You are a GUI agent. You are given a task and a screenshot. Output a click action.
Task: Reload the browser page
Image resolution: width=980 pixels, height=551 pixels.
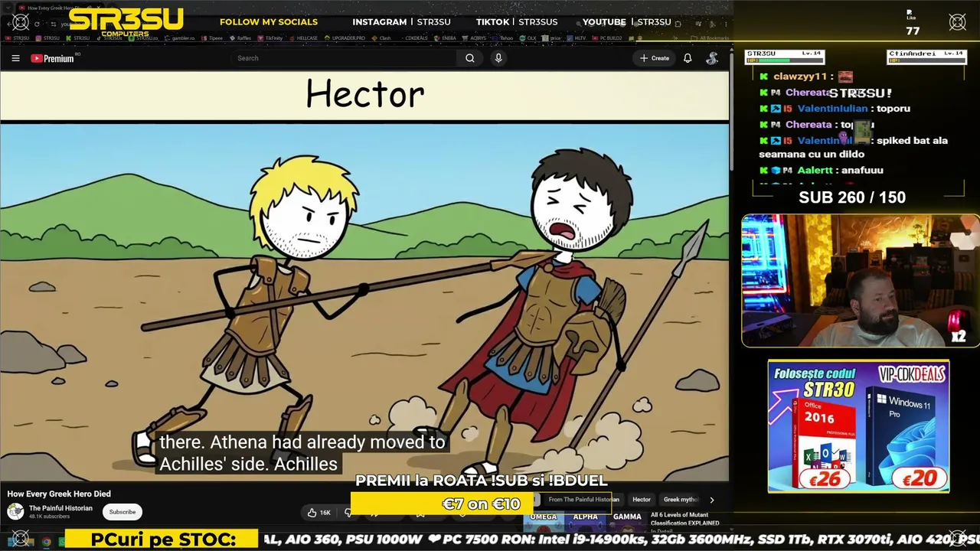click(x=37, y=24)
